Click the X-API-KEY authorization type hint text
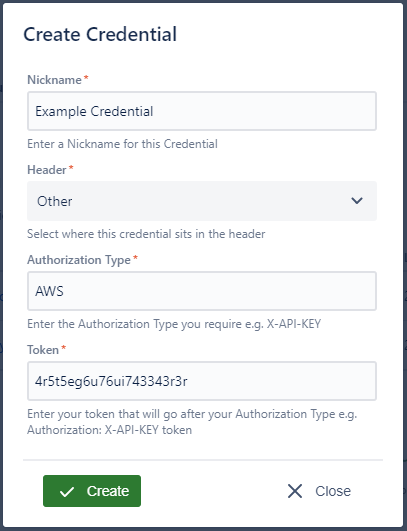Image resolution: width=407 pixels, height=531 pixels. (174, 324)
